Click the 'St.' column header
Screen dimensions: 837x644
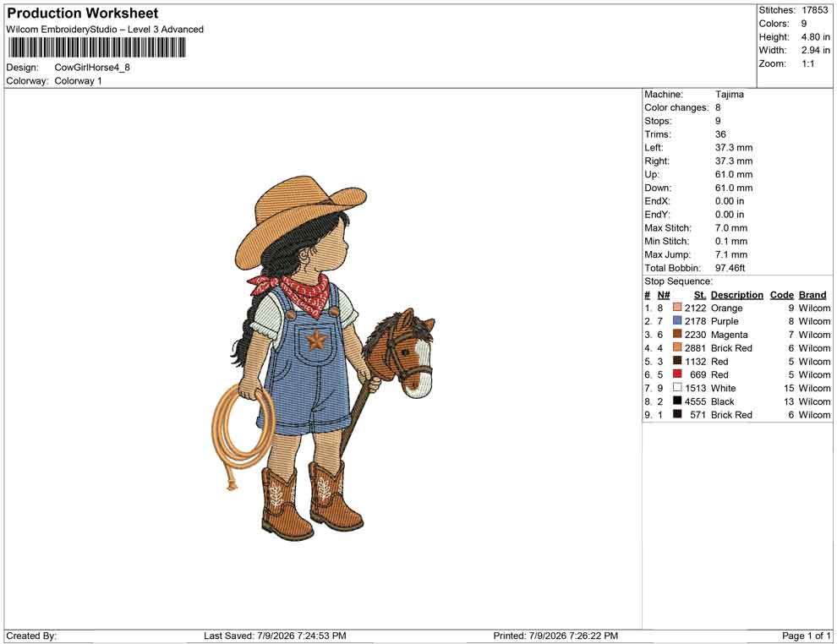pos(700,294)
